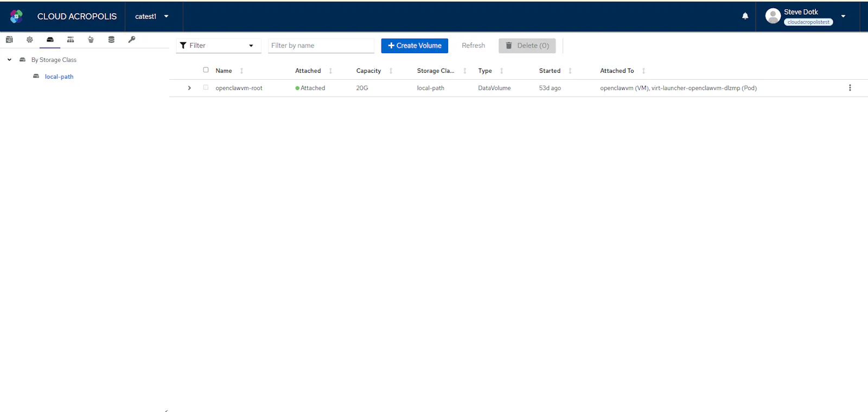The height and width of the screenshot is (412, 868).
Task: Click the cloudacropolistest badge
Action: (808, 22)
